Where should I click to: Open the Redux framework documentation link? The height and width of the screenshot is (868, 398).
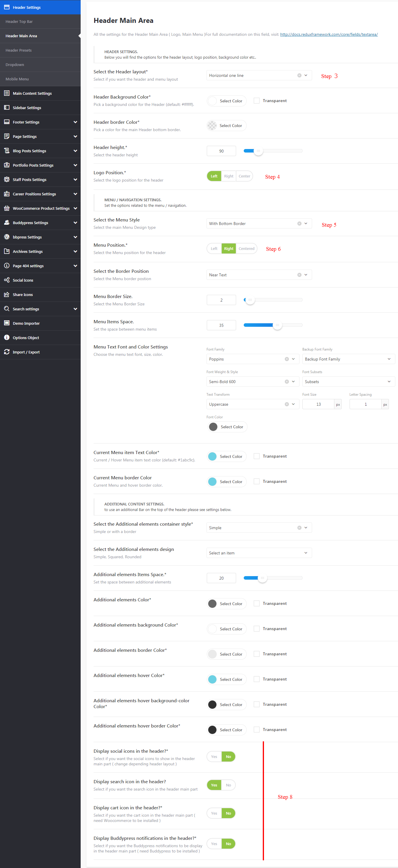(x=328, y=34)
